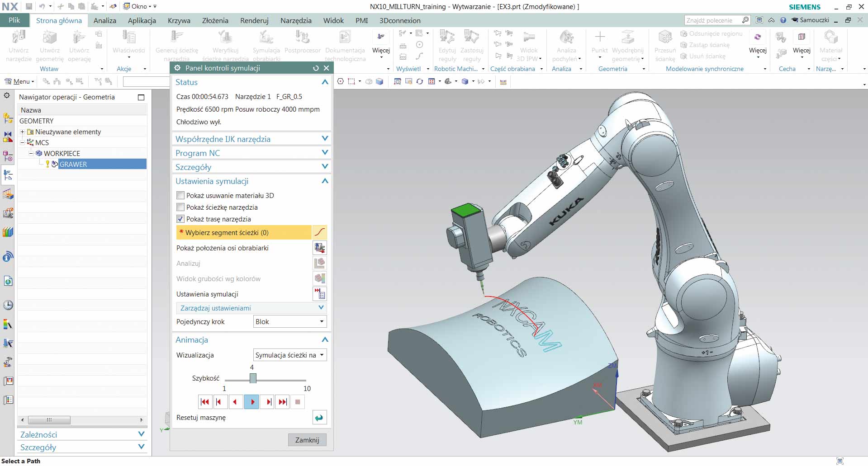Open the Pojedynczy krok Blok dropdown

289,322
